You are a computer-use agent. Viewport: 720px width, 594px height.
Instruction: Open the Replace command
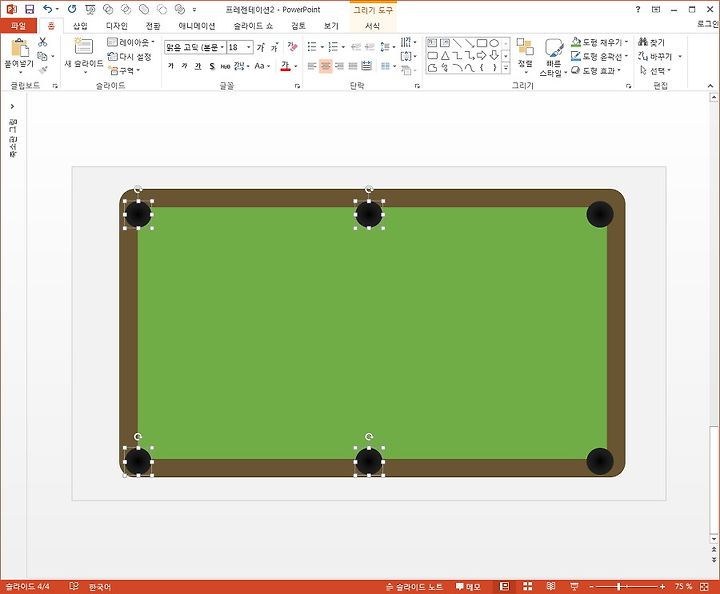(659, 56)
